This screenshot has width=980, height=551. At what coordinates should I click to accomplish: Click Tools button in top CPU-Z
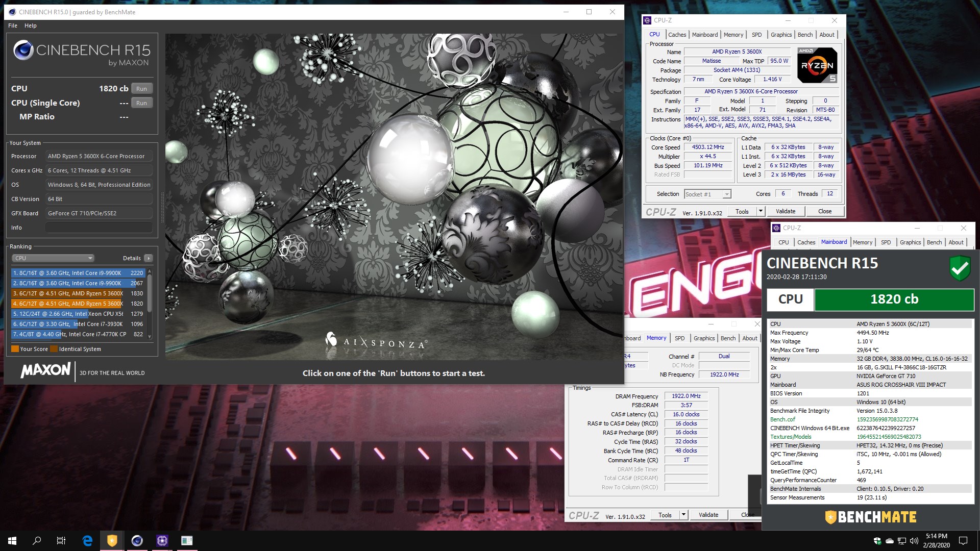tap(742, 211)
